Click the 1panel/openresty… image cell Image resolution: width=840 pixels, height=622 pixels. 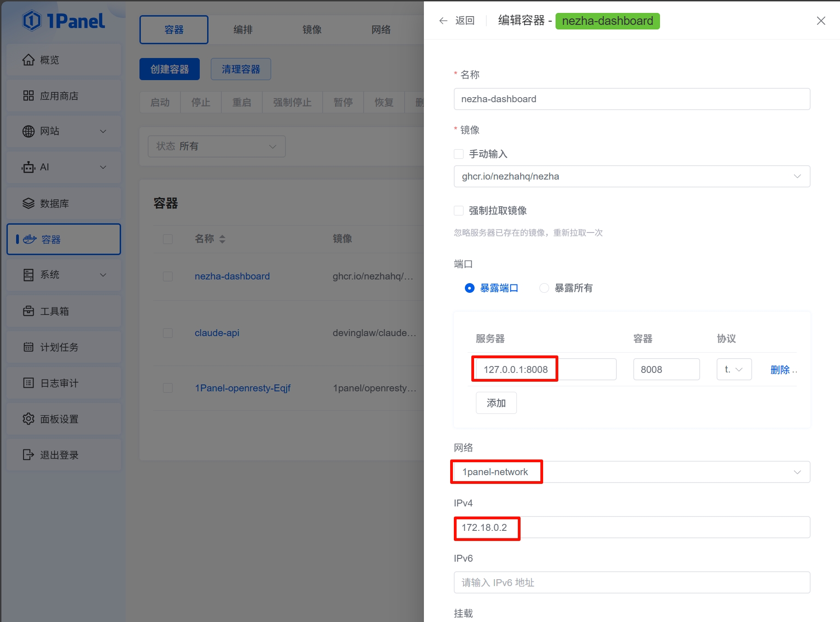[374, 388]
